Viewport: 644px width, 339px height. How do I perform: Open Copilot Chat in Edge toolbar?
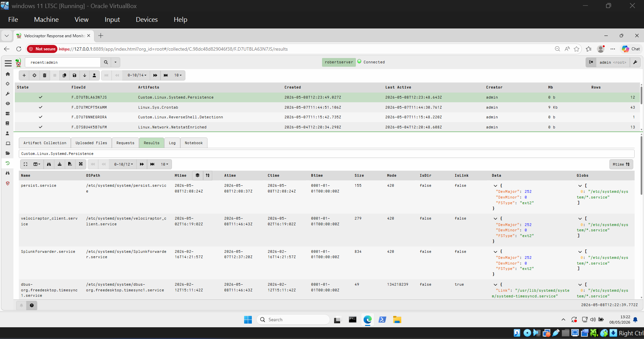tap(631, 49)
